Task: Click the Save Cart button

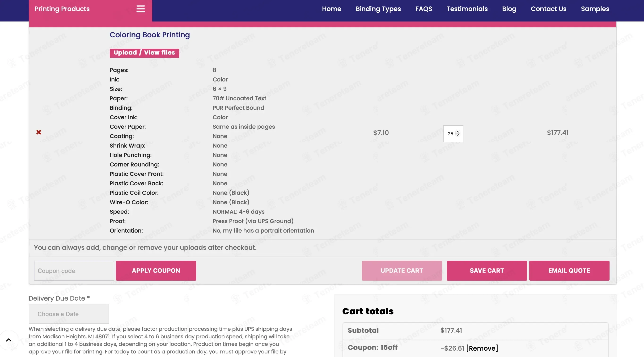Action: [x=487, y=271]
